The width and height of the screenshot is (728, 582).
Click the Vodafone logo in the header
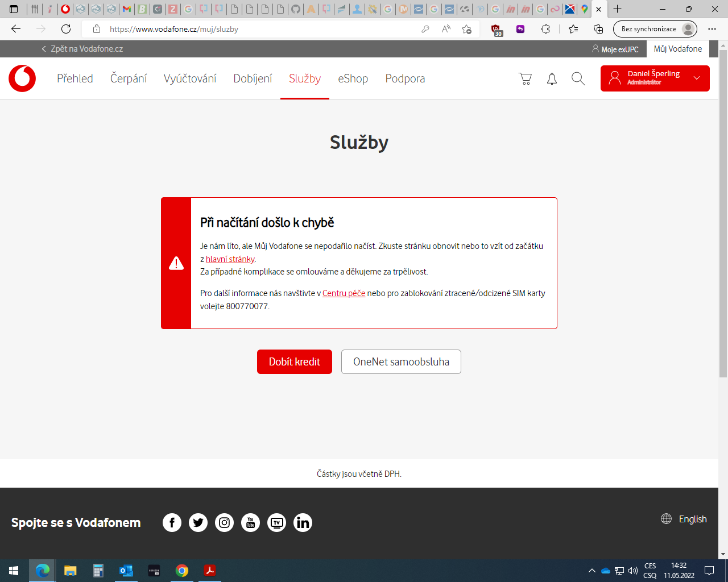click(22, 78)
